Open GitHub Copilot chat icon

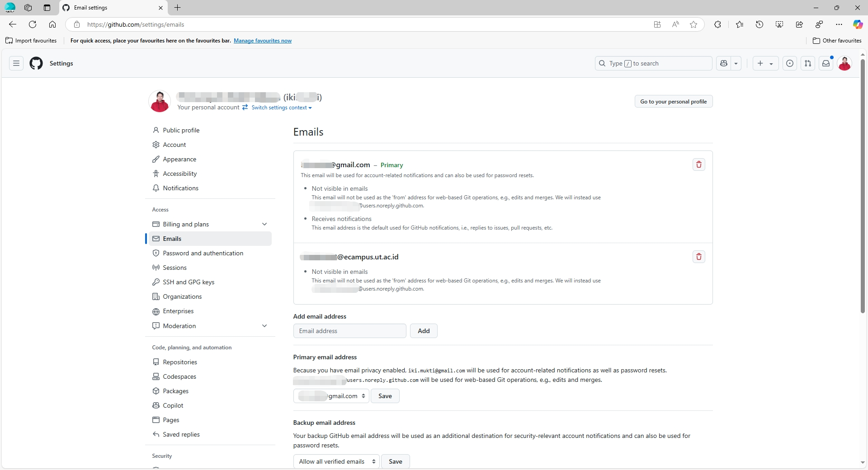pos(725,63)
